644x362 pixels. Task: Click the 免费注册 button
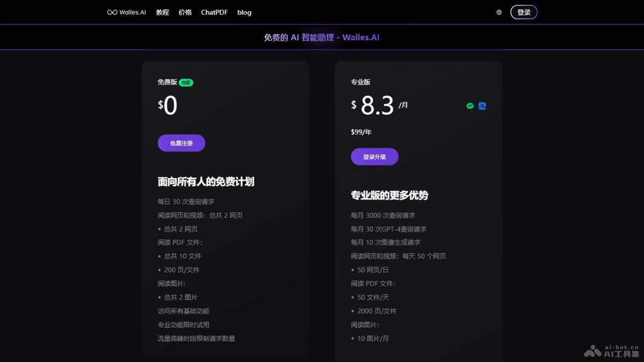tap(181, 143)
